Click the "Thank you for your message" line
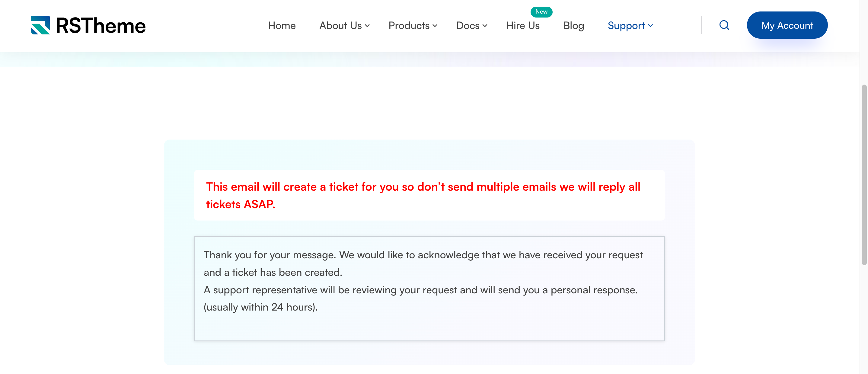The width and height of the screenshot is (868, 374). [423, 255]
